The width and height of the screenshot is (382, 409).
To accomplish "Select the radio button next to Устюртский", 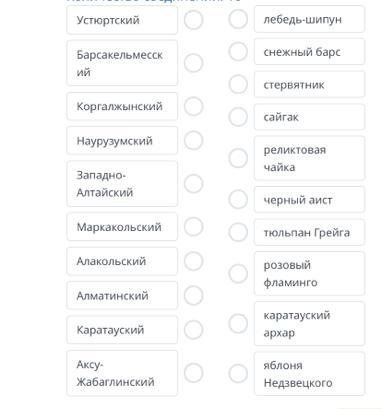I will coord(193,20).
